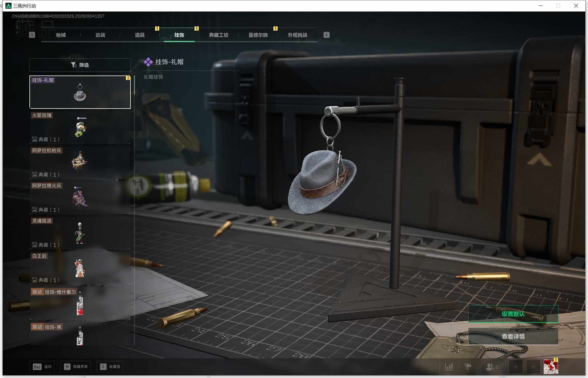588x378 pixels.
Task: Click the hat charm 3D preview
Action: (x=322, y=182)
